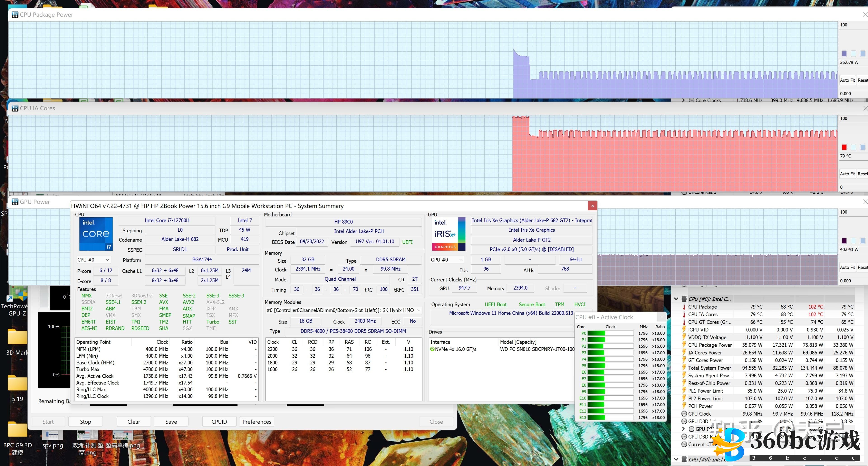Image resolution: width=868 pixels, height=466 pixels.
Task: Click the GPU Clock sensor clock icon
Action: pyautogui.click(x=684, y=414)
